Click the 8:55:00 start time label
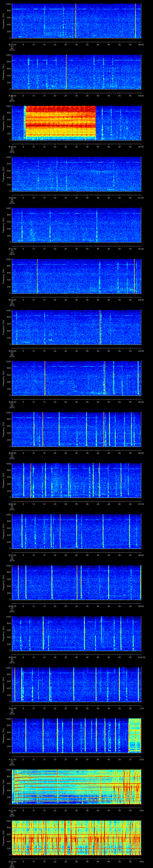Image resolution: width=153 pixels, height=868 pixels. pyautogui.click(x=12, y=453)
